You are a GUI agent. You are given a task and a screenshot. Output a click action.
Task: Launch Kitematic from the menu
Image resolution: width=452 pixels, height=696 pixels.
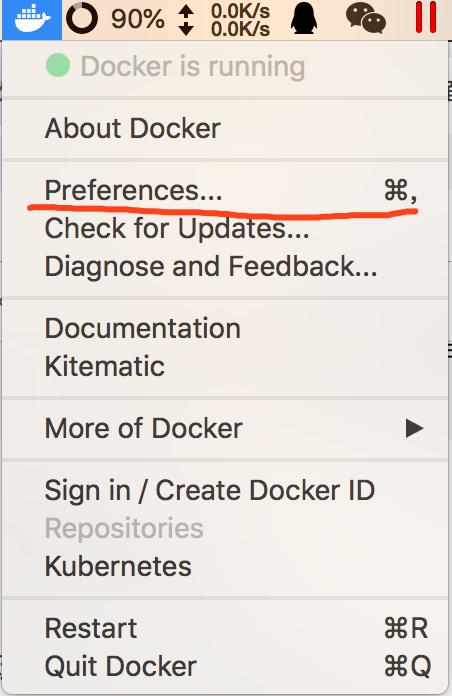(225, 367)
